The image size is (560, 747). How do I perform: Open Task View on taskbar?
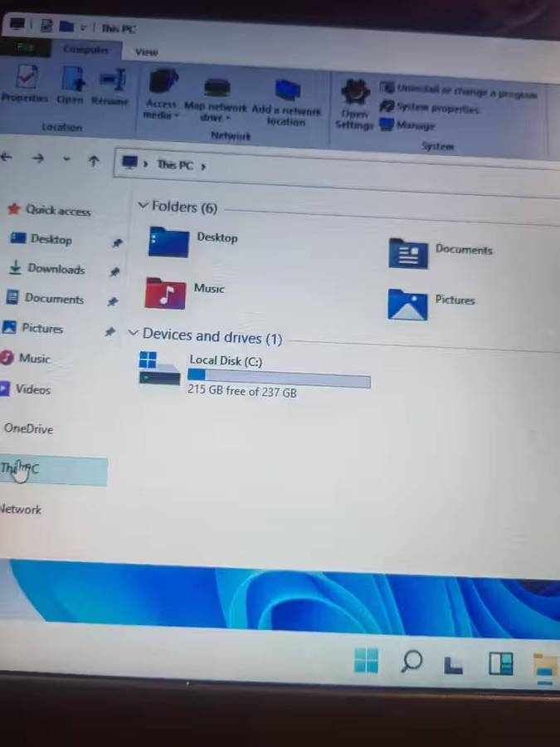(453, 665)
